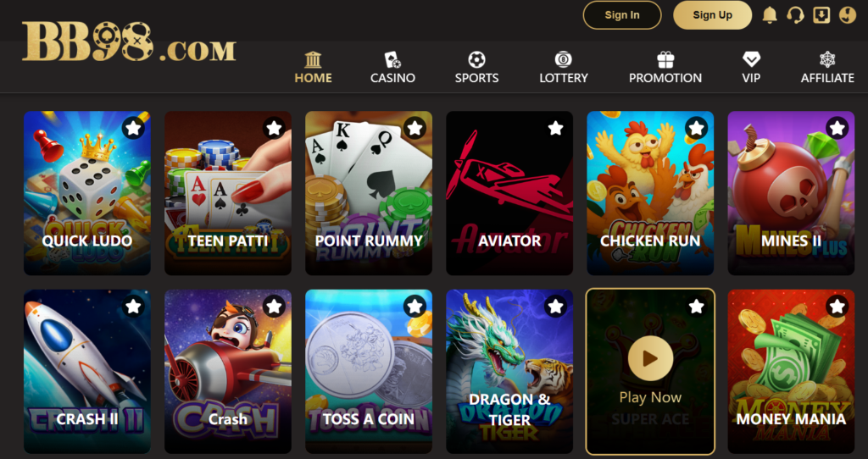The width and height of the screenshot is (868, 459).
Task: Toggle favorite star on Toss A Coin
Action: (x=415, y=306)
